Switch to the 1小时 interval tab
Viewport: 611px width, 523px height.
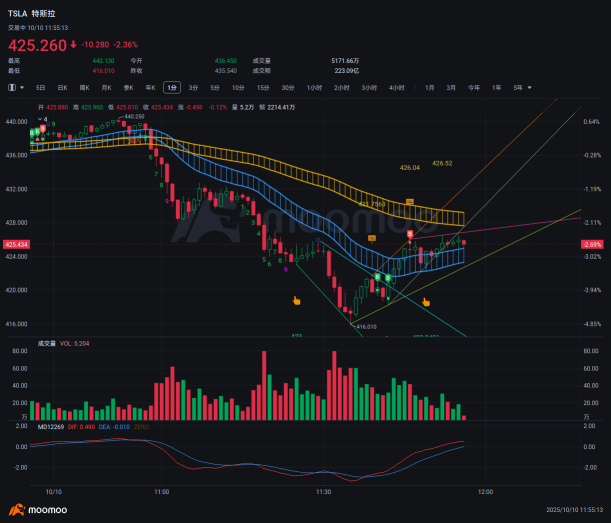coord(315,88)
